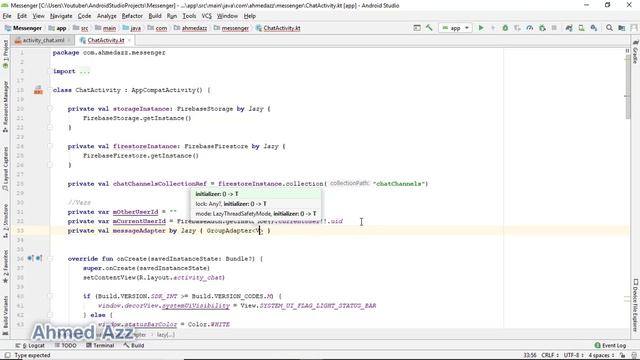Click the override gutter icon beside onCreate
The image size is (640, 360).
(x=30, y=258)
